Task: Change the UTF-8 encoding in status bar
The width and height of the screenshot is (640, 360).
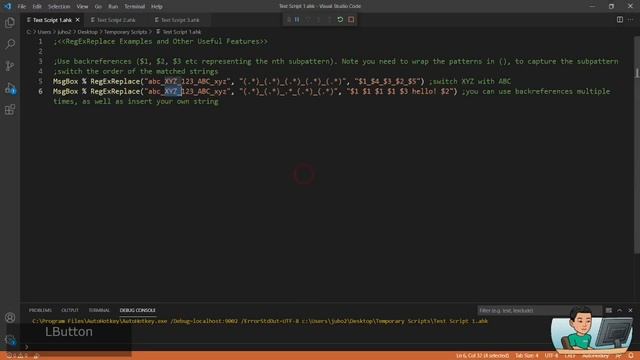Action: click(551, 356)
